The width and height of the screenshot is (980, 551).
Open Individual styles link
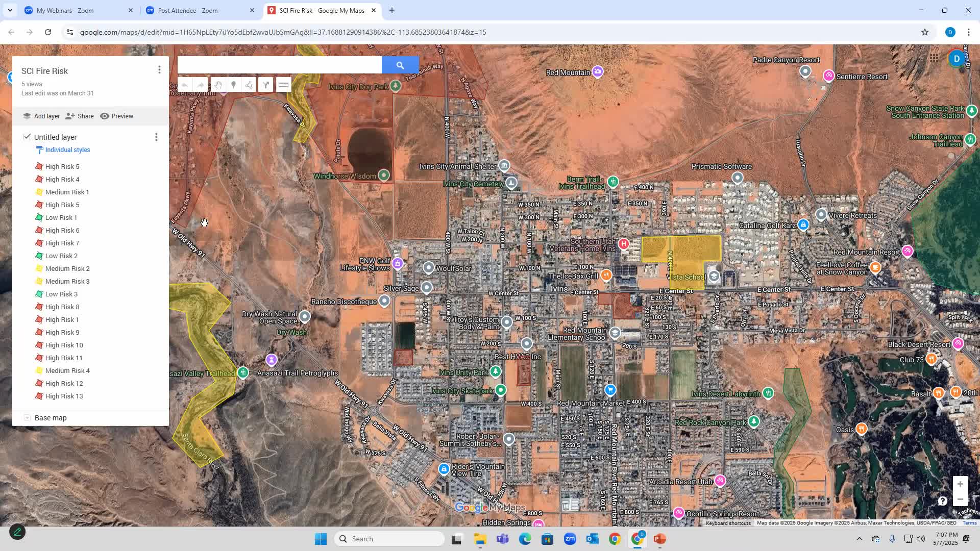(x=67, y=150)
